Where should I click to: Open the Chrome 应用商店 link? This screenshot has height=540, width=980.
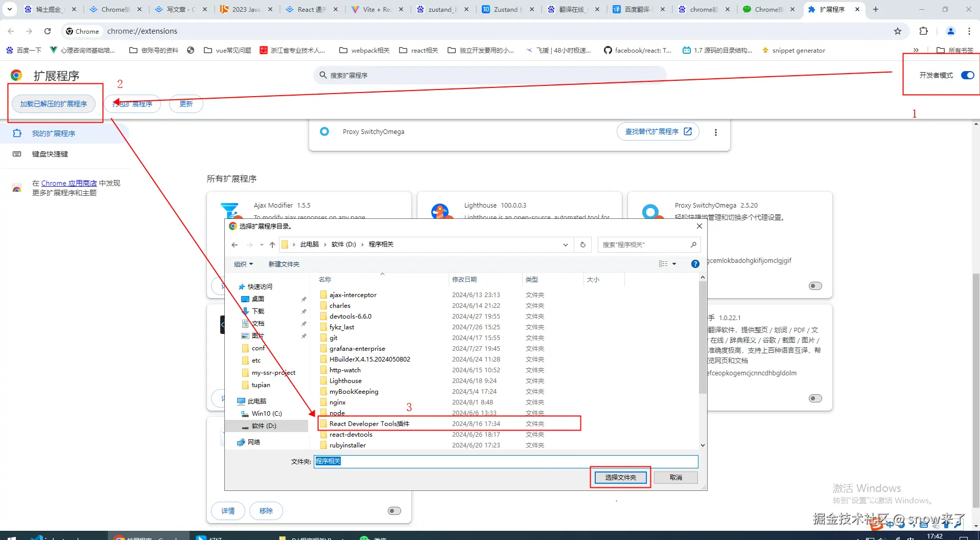tap(69, 183)
